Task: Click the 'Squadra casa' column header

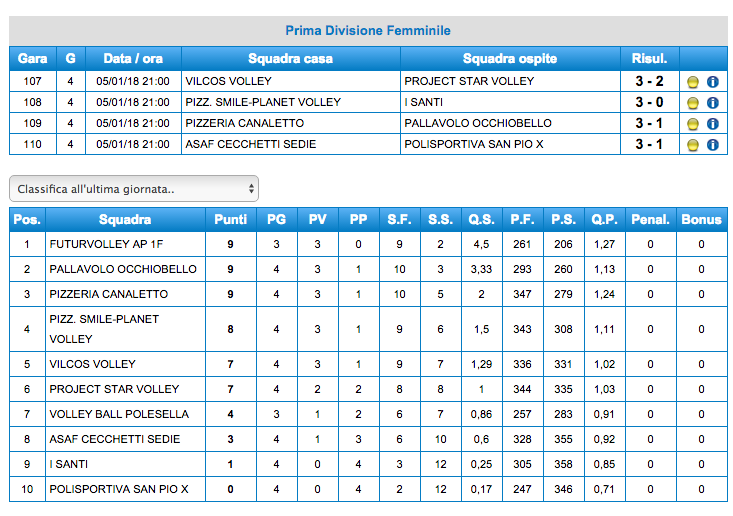Action: 290,58
